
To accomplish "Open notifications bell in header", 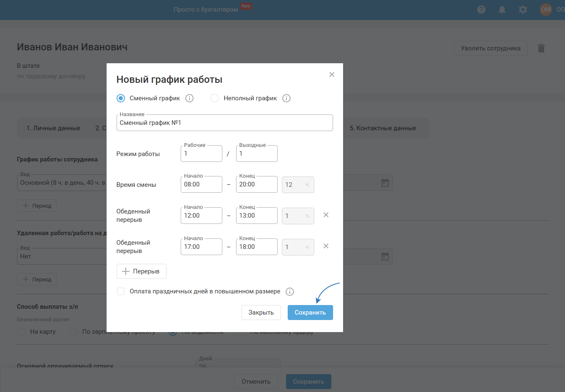I will coord(502,10).
